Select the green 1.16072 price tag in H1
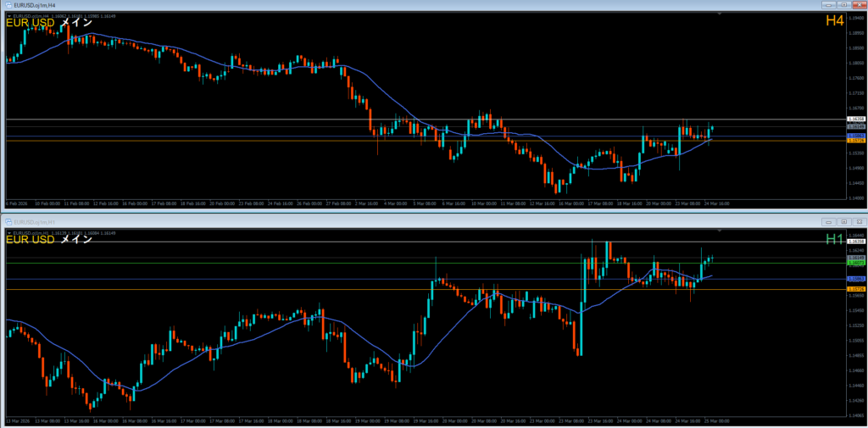This screenshot has height=428, width=868. pos(856,264)
